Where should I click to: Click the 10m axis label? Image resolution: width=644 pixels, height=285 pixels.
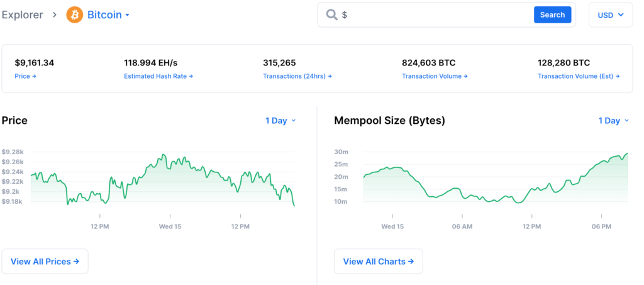[x=341, y=201]
